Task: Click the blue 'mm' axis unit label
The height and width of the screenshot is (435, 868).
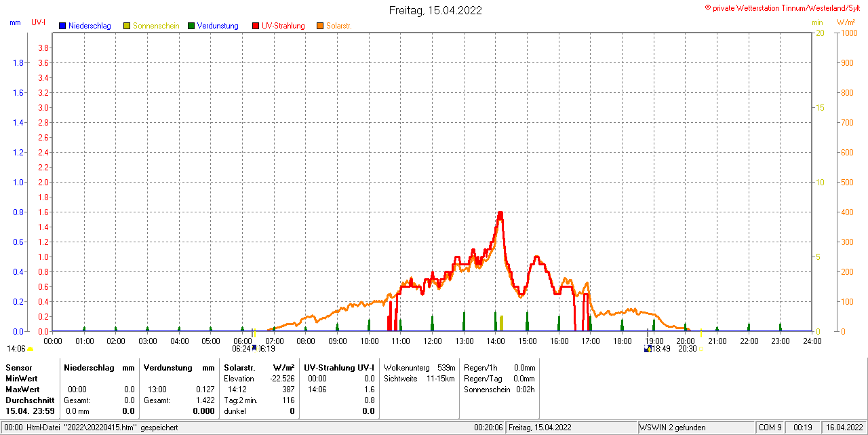Action: click(16, 22)
